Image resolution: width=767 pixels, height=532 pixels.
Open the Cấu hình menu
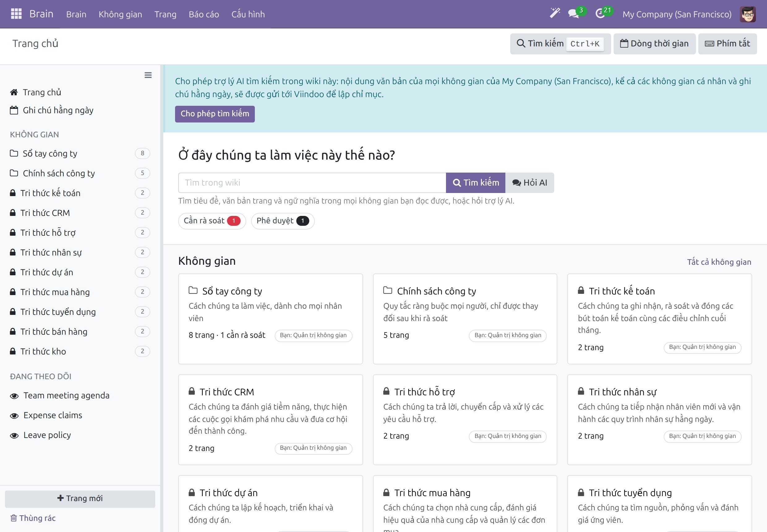(x=248, y=14)
